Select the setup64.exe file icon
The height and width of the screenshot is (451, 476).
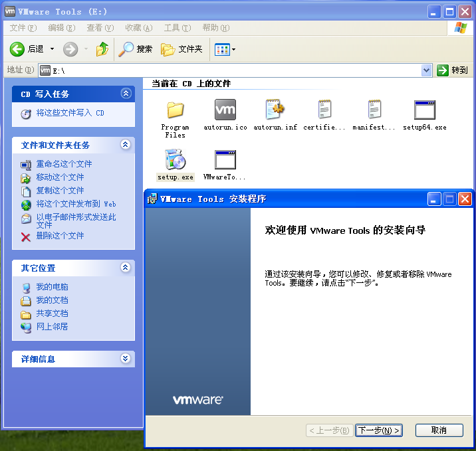pyautogui.click(x=424, y=110)
